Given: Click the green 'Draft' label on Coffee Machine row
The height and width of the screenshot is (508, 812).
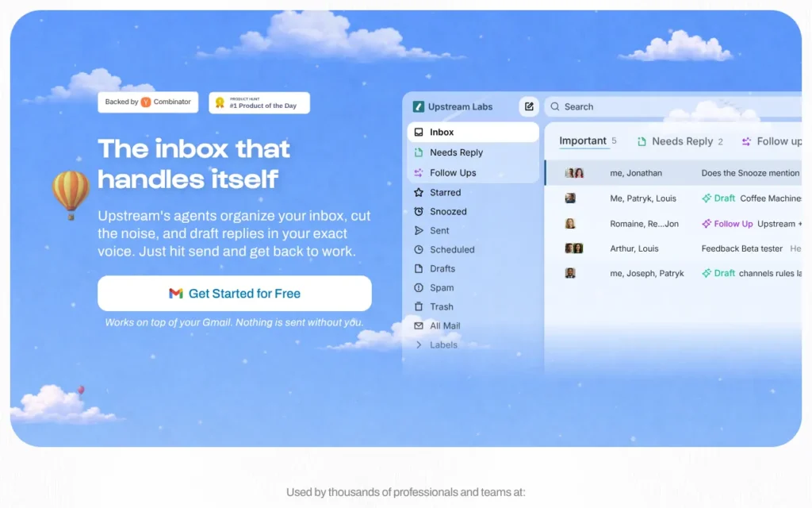Looking at the screenshot, I should click(x=725, y=198).
